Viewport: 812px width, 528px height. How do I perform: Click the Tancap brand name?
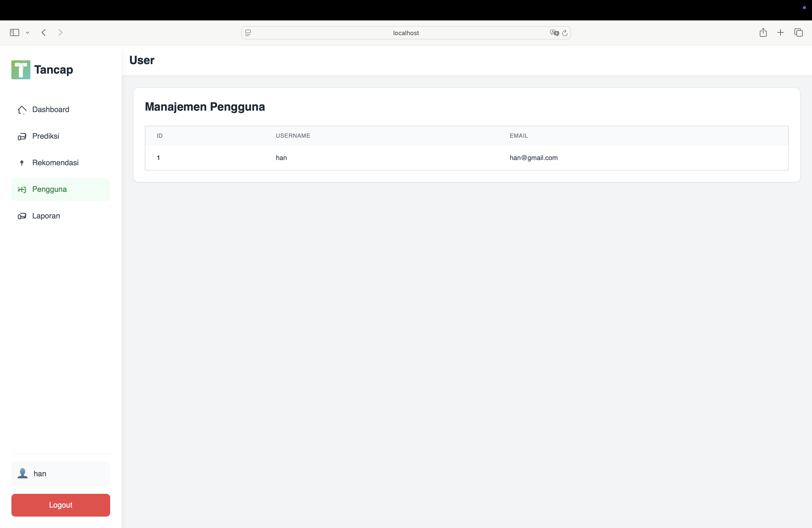[x=54, y=70]
